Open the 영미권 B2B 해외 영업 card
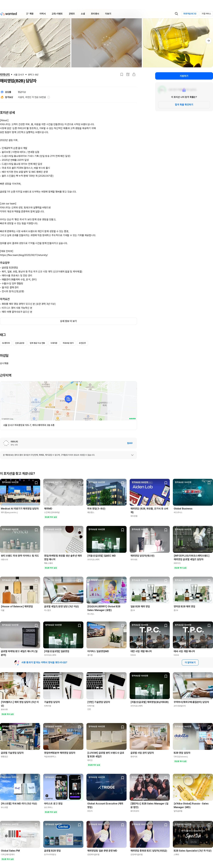The image size is (213, 868). [x=193, y=594]
